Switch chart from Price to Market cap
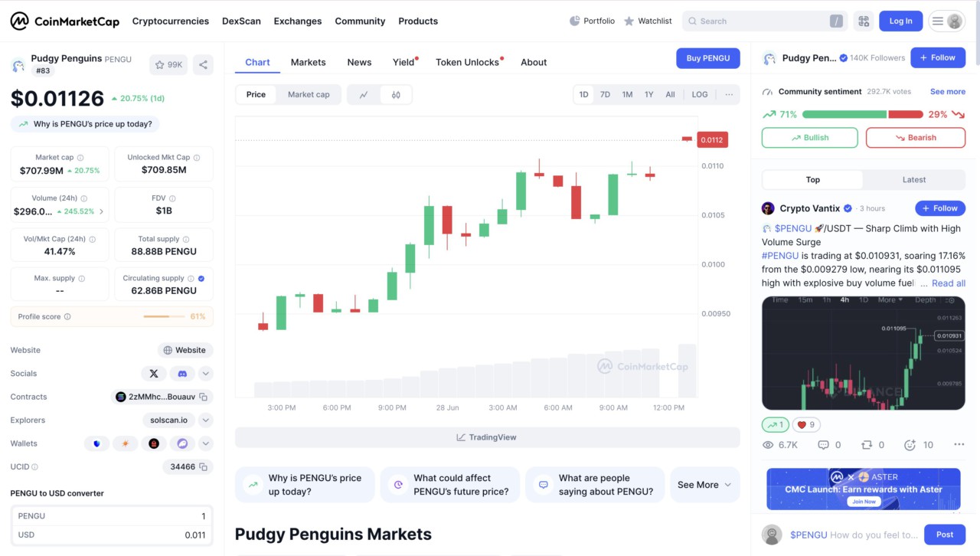 (309, 94)
